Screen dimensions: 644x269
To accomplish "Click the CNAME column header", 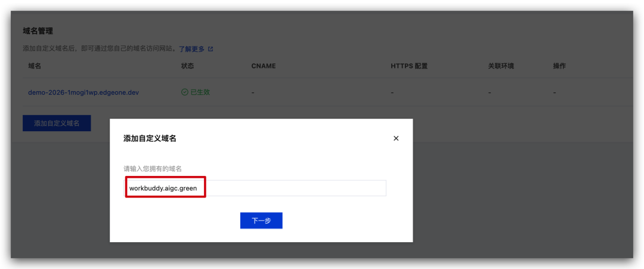I will [x=264, y=66].
